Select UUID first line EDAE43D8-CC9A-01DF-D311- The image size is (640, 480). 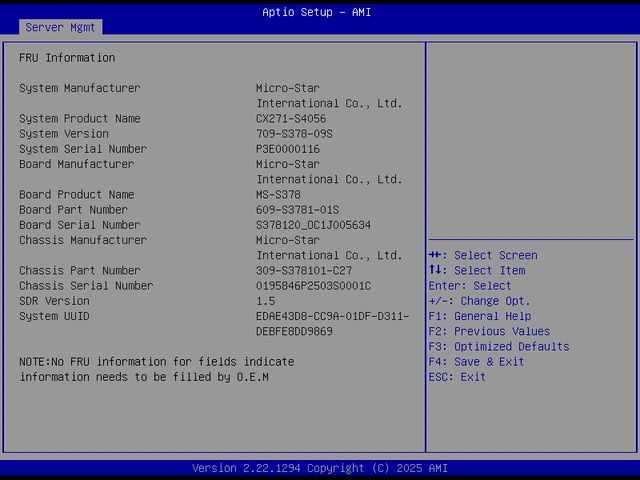tap(333, 316)
